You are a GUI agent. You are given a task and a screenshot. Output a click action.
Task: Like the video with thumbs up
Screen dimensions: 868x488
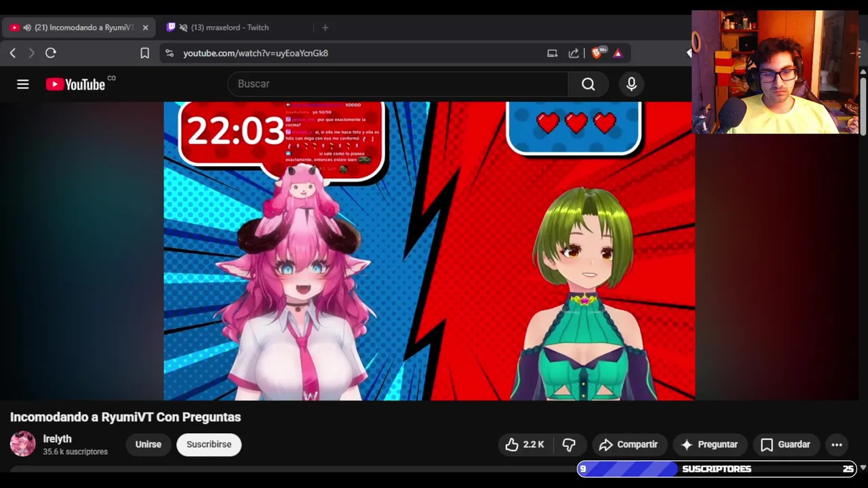point(525,445)
